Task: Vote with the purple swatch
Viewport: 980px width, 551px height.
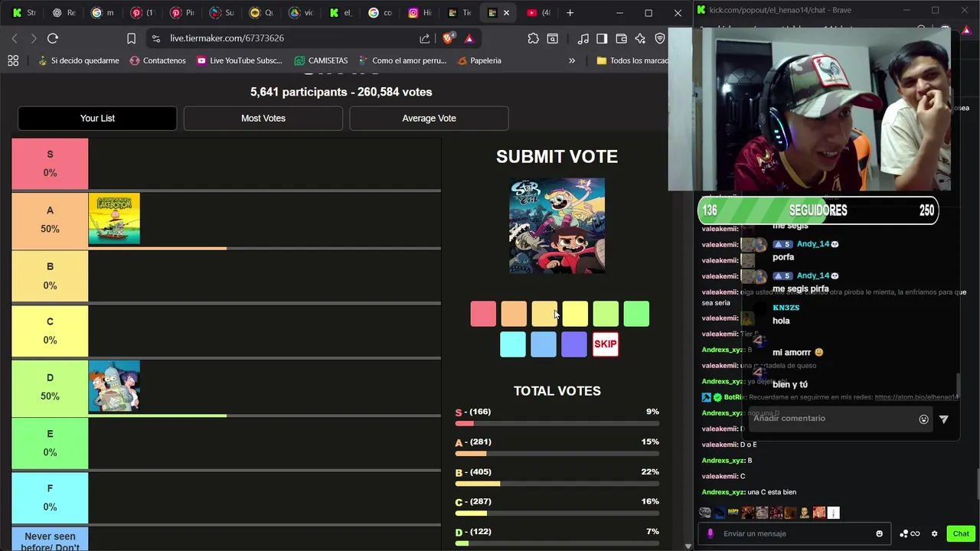Action: (x=574, y=344)
